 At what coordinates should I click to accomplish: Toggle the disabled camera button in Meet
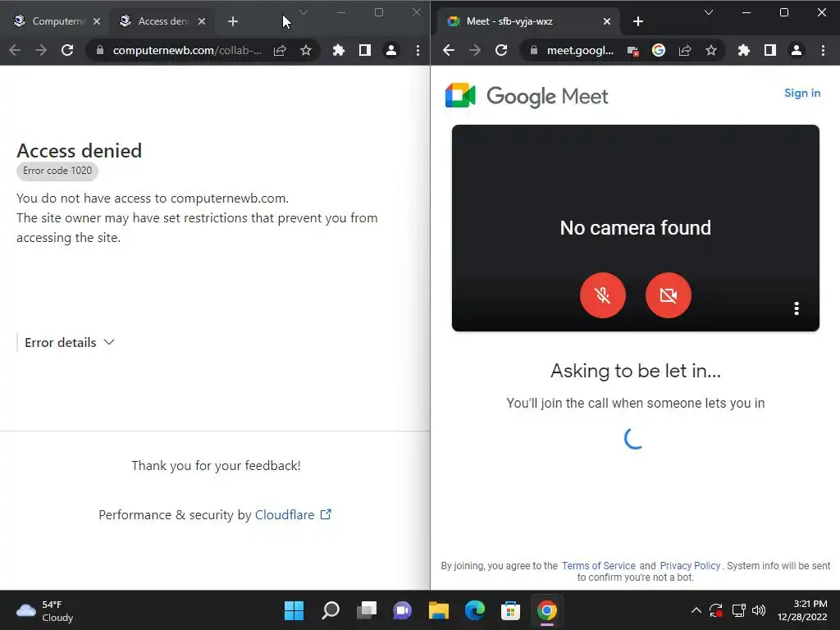click(668, 295)
